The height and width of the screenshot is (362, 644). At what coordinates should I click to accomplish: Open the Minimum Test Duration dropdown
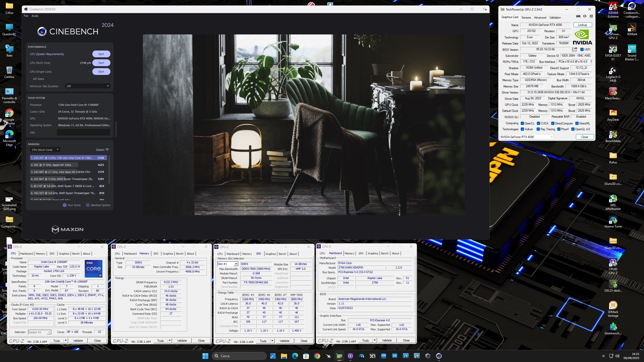88,86
